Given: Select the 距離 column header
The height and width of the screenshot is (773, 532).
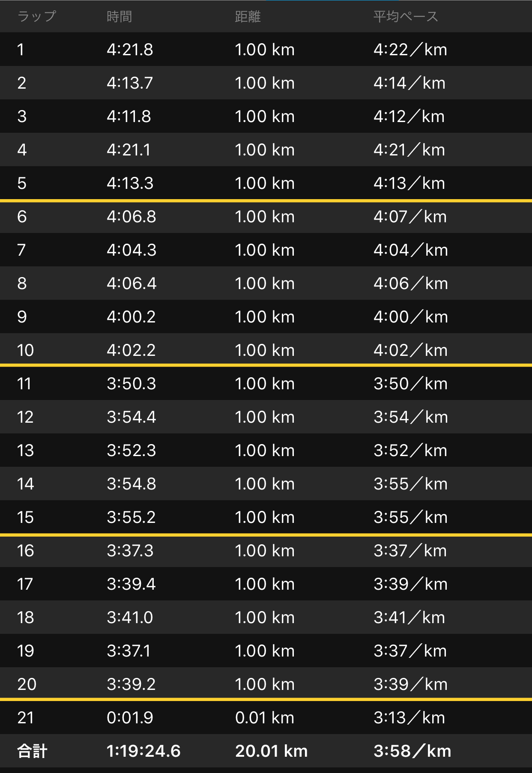Looking at the screenshot, I should pyautogui.click(x=248, y=16).
